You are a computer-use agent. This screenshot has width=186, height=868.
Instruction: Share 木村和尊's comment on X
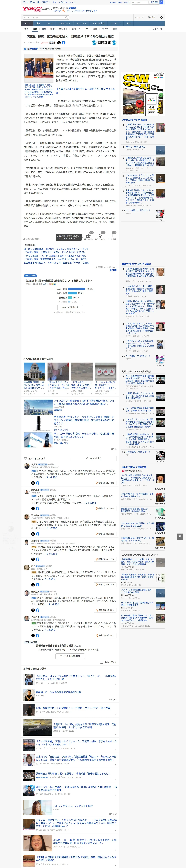click(x=33, y=509)
